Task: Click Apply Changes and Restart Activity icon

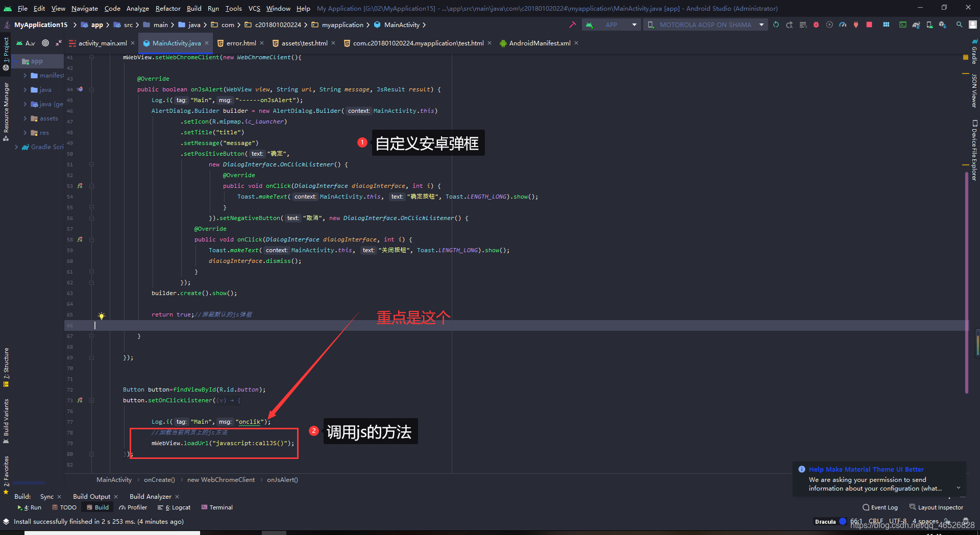Action: tap(790, 25)
